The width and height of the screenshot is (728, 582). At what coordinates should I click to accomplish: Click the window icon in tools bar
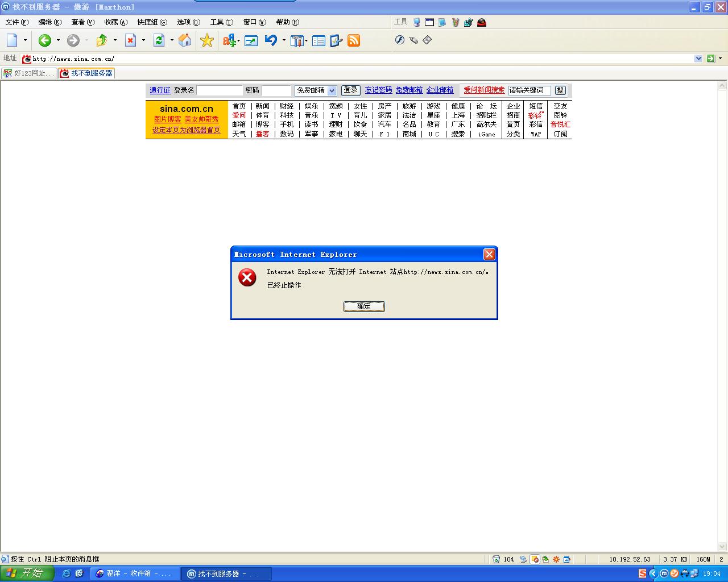pos(429,22)
